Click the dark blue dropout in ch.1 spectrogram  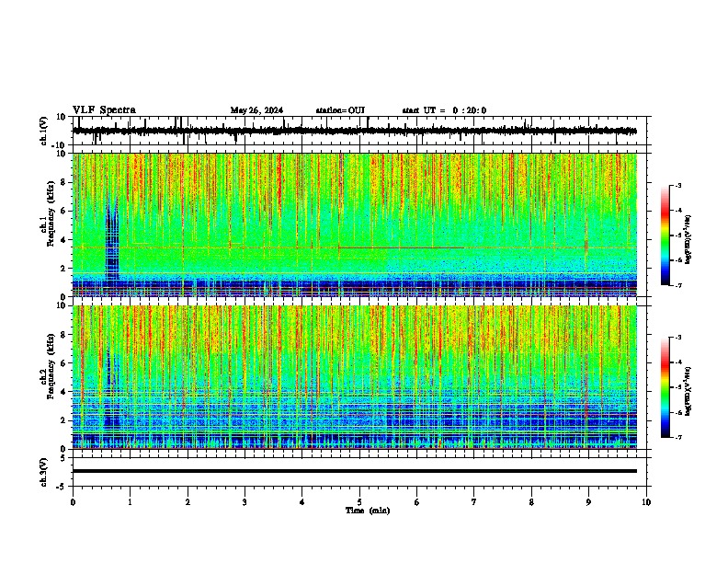point(112,244)
